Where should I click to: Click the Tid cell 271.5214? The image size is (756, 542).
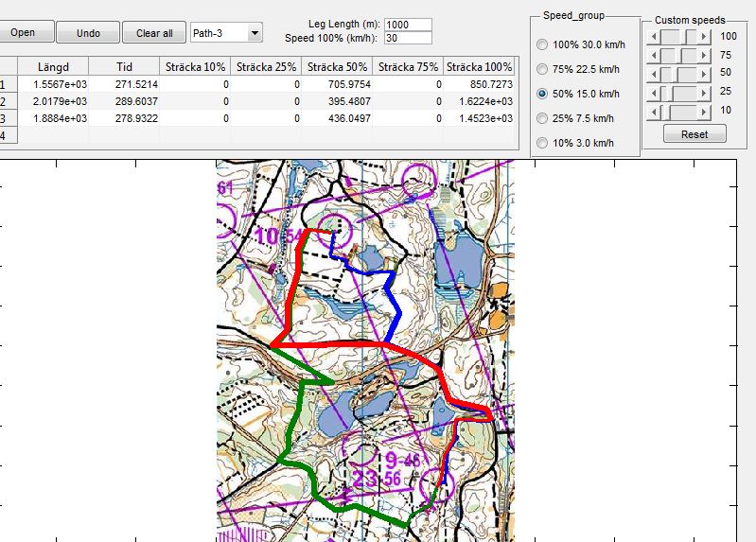pyautogui.click(x=124, y=84)
